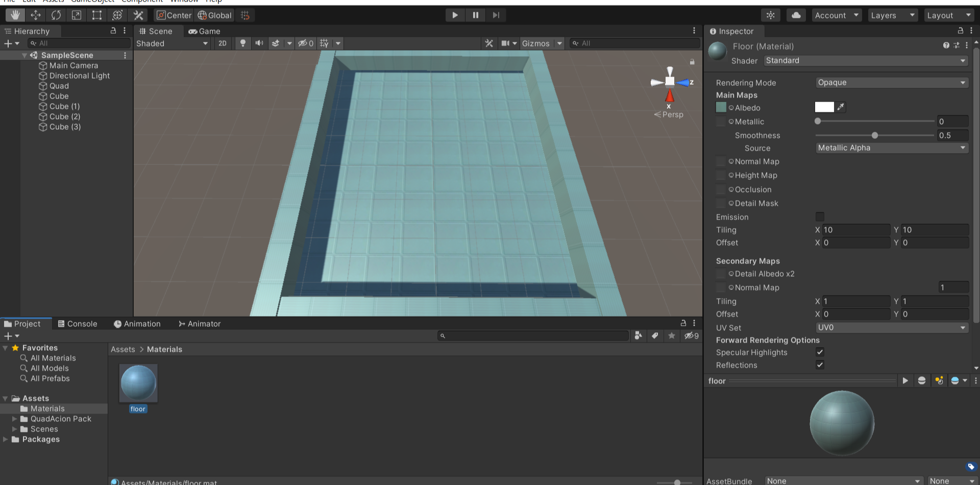Open Rendering Mode dropdown

point(892,83)
